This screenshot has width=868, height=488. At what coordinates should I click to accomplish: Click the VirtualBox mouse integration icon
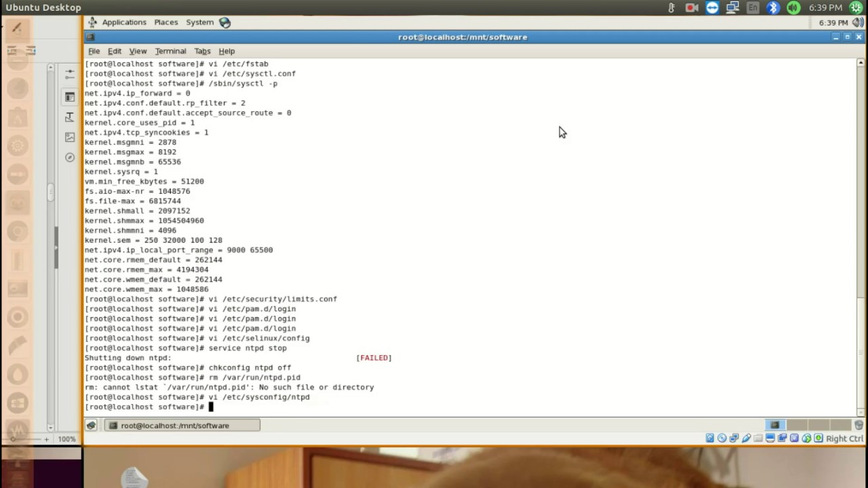pos(795,439)
